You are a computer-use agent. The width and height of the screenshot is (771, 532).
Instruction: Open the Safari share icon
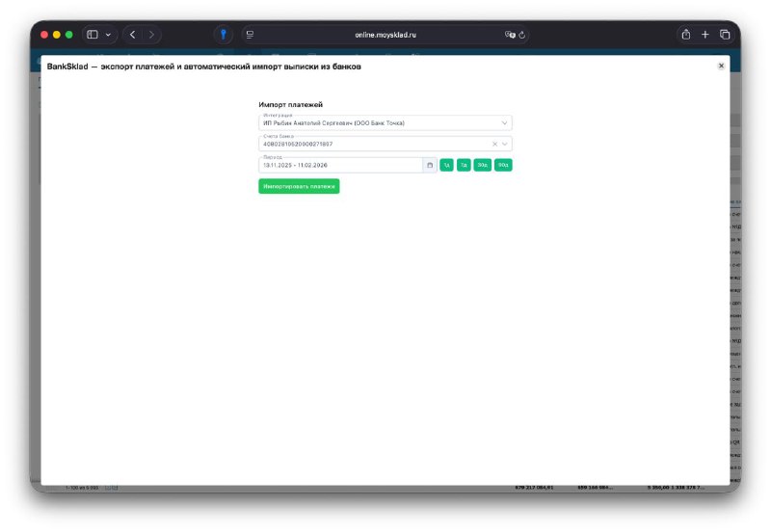coord(686,35)
